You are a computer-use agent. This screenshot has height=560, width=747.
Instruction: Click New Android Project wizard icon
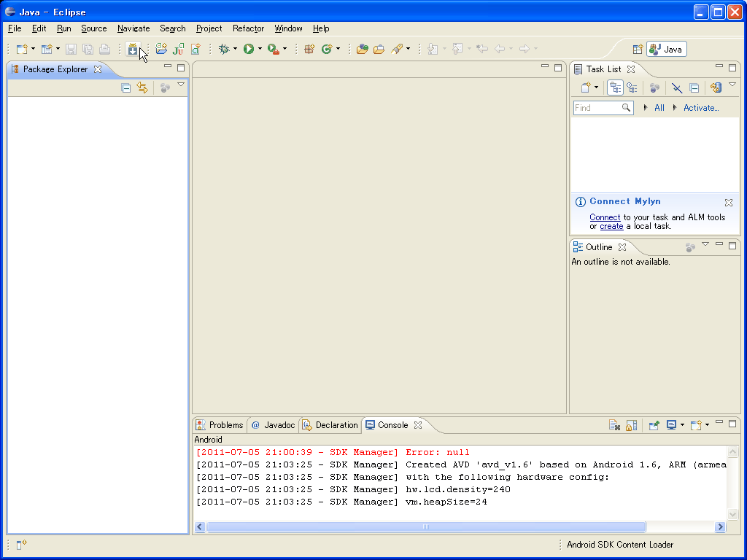[161, 49]
